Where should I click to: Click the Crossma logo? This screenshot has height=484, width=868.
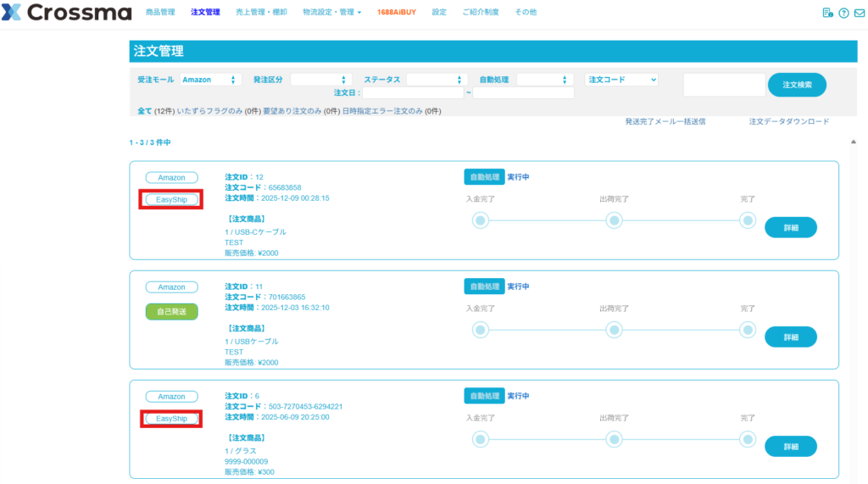coord(66,13)
